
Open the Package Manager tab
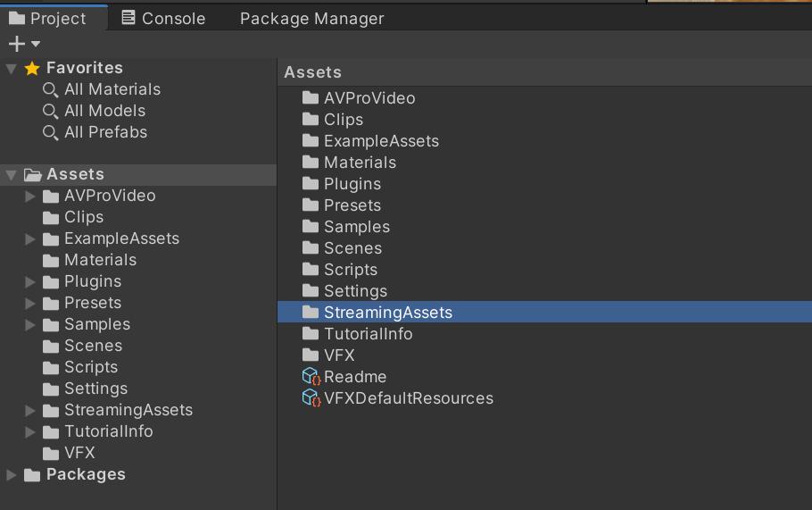tap(311, 18)
